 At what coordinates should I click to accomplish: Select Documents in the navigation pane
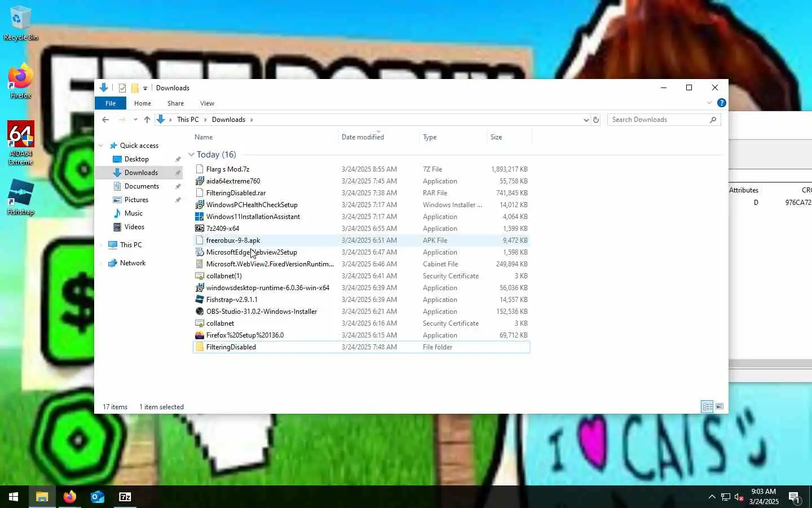point(142,186)
